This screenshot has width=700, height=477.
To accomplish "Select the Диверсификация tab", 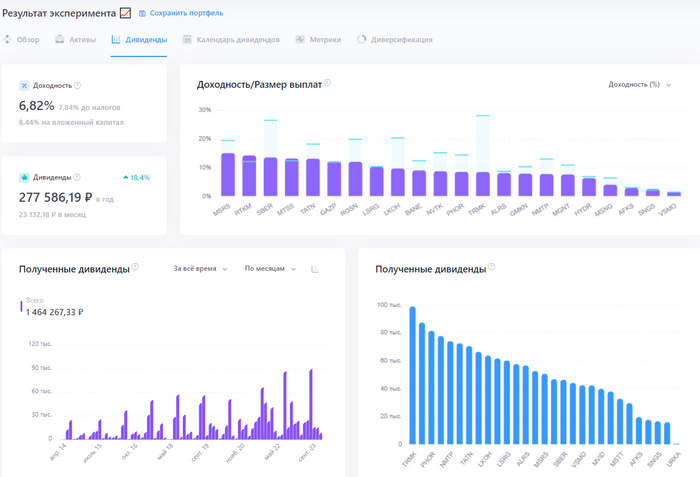I will pyautogui.click(x=395, y=40).
